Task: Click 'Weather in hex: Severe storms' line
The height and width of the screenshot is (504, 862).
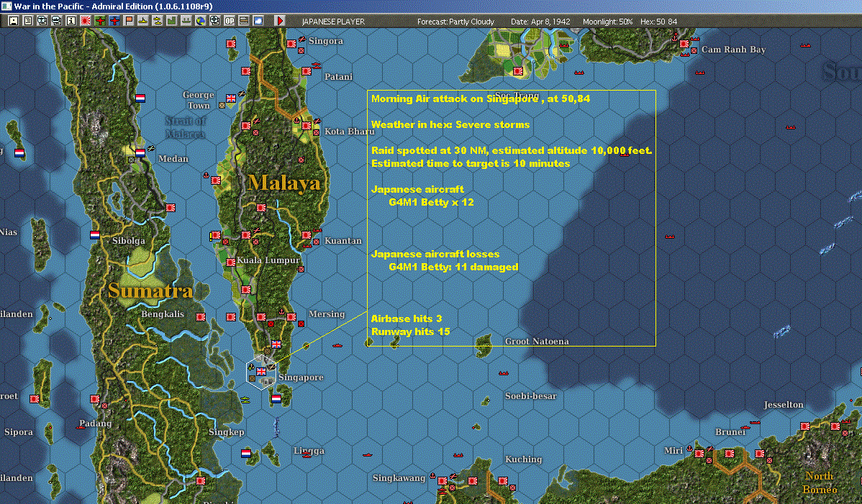Action: (x=450, y=124)
